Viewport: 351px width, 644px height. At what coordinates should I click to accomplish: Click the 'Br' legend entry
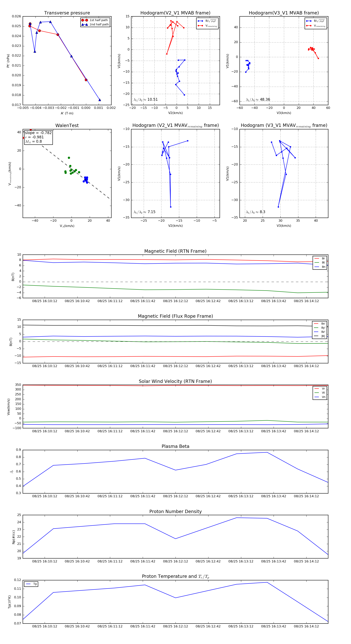point(320,259)
